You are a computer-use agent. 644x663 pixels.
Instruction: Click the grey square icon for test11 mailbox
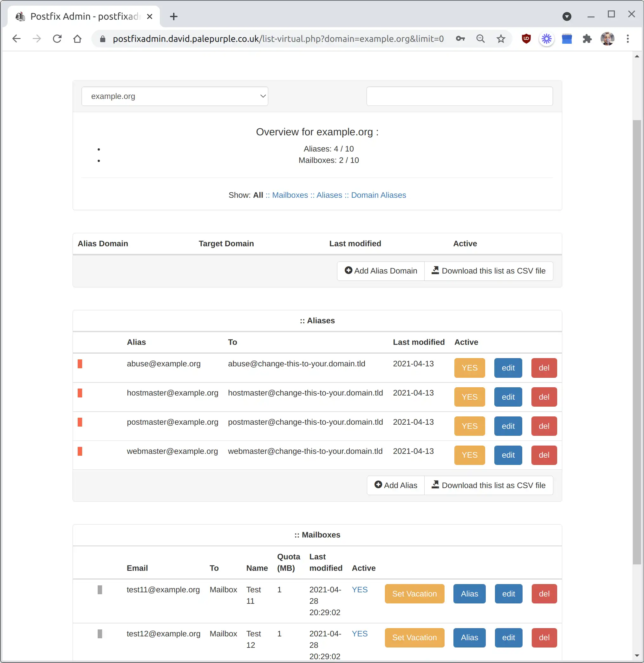[x=100, y=590]
